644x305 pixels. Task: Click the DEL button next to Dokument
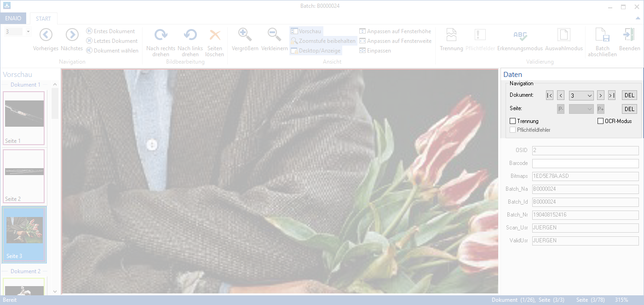pyautogui.click(x=629, y=95)
